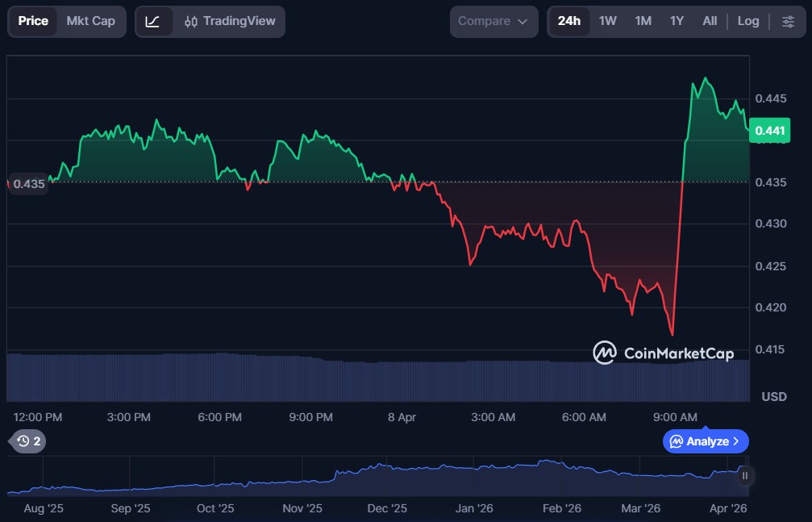
Task: Choose the 1M time range
Action: click(x=643, y=21)
